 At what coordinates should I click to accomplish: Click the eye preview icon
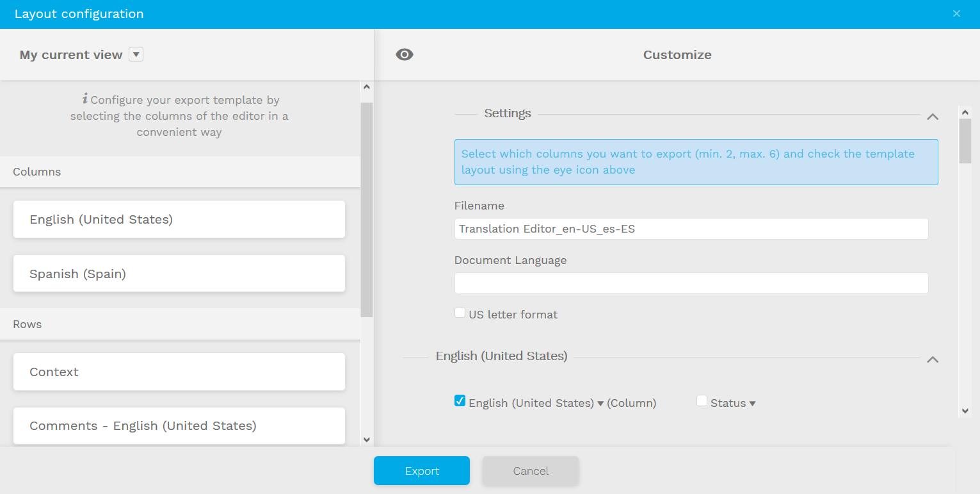[x=405, y=55]
